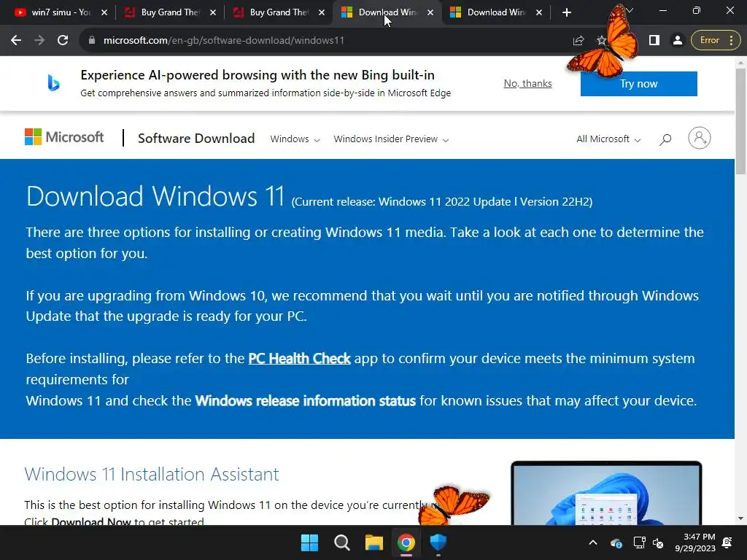Reload the page with the refresh icon
Image resolution: width=747 pixels, height=560 pixels.
tap(63, 41)
